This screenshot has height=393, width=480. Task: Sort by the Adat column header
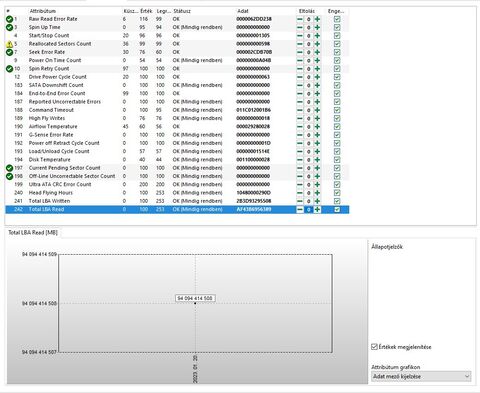(x=243, y=11)
